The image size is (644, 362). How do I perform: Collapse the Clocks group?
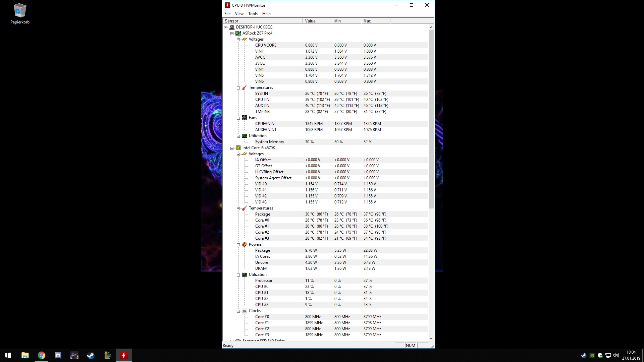pyautogui.click(x=238, y=311)
